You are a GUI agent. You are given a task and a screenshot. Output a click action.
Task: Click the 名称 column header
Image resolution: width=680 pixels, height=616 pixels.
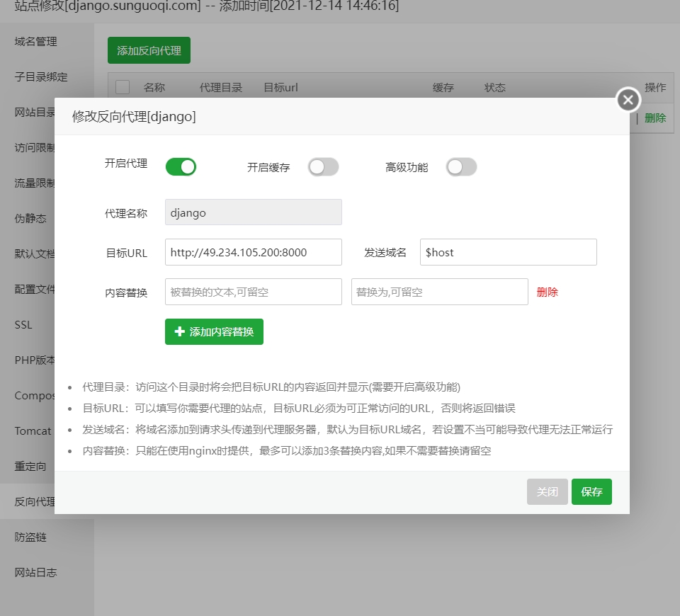(154, 88)
